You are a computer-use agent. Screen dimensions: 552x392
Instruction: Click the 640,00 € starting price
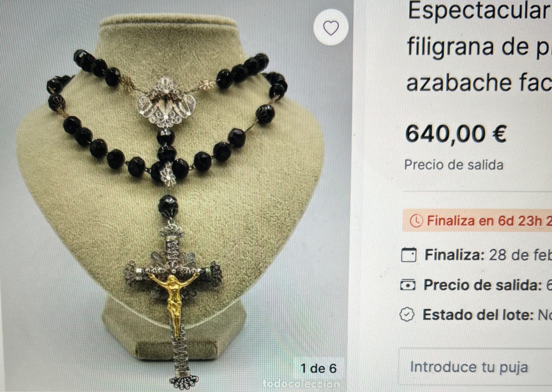pos(456,134)
